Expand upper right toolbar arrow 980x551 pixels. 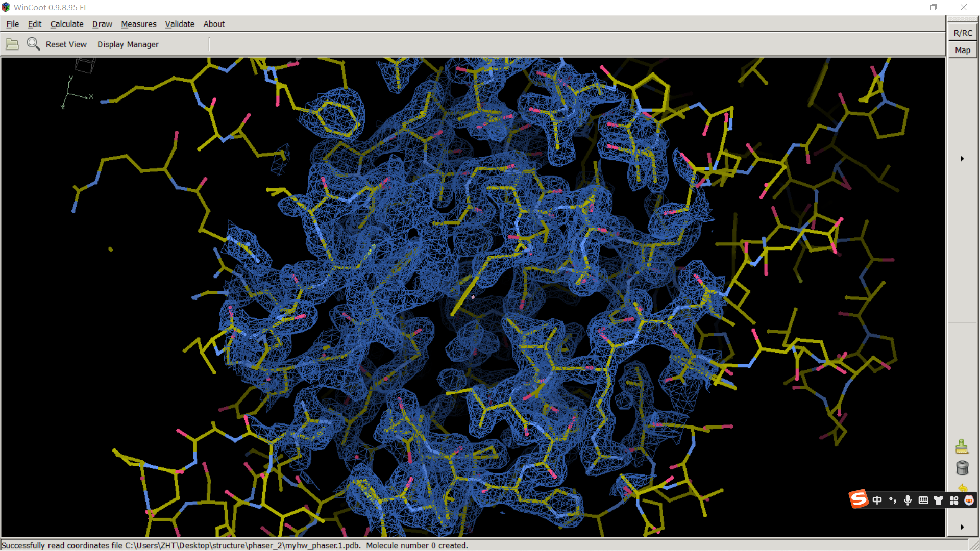point(962,159)
